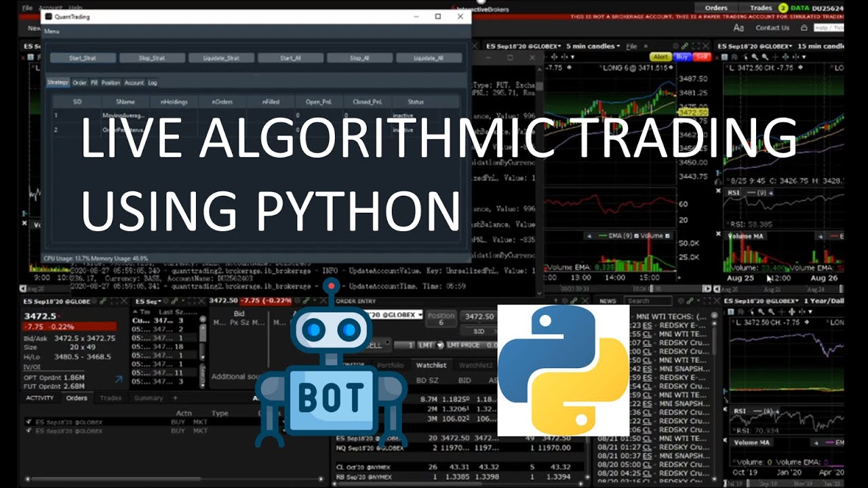868x488 pixels.
Task: Open Trades tab in the Activity panel
Action: tap(111, 398)
